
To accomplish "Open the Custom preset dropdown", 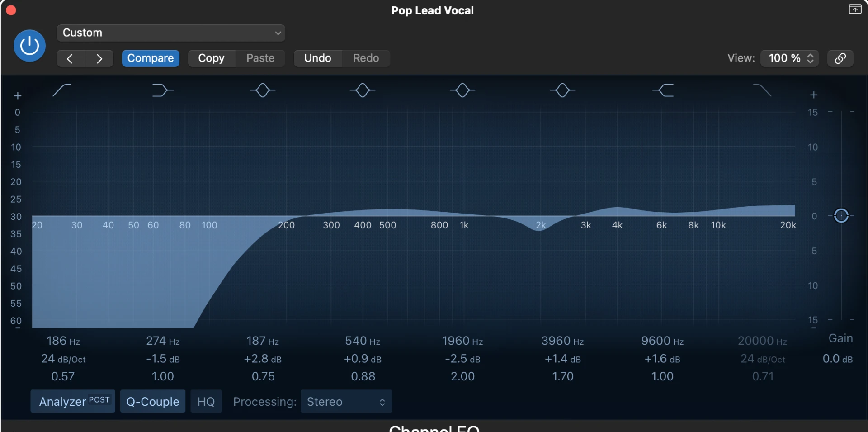I will point(171,33).
